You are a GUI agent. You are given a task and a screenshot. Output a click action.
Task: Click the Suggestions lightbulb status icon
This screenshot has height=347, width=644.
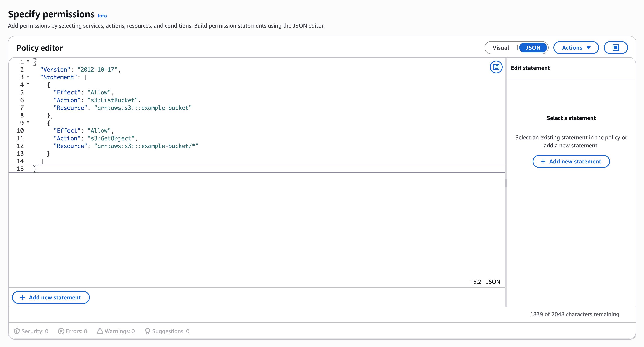[147, 331]
